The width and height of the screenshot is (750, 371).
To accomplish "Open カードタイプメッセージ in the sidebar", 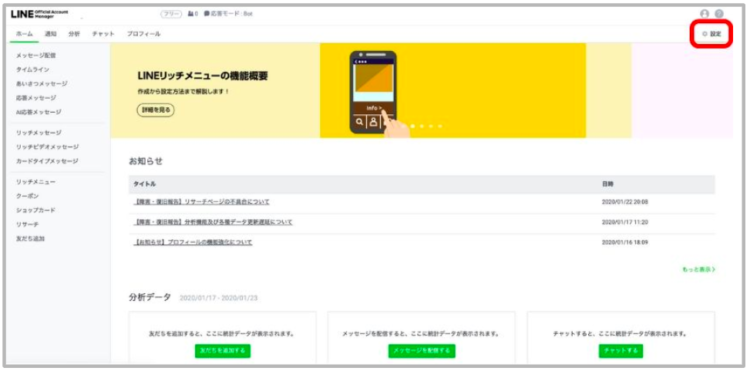I will (46, 161).
